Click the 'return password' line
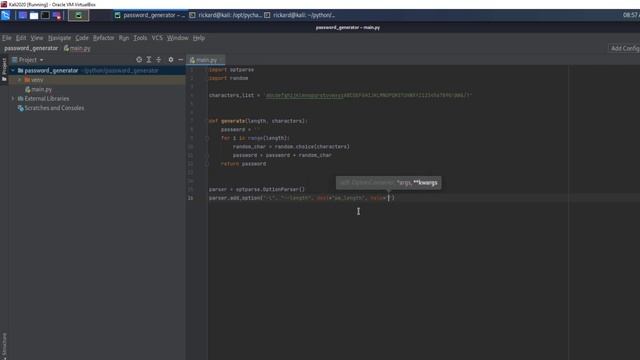640x360 pixels. [243, 164]
